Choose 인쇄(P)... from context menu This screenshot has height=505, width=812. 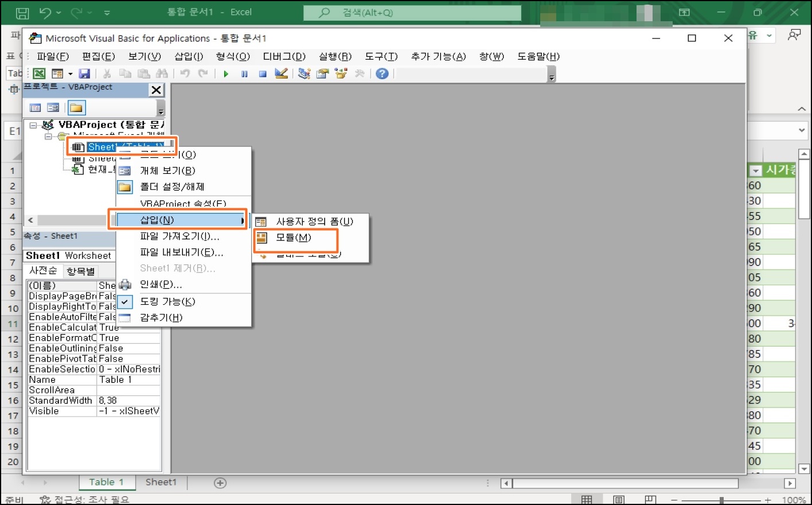click(x=184, y=284)
